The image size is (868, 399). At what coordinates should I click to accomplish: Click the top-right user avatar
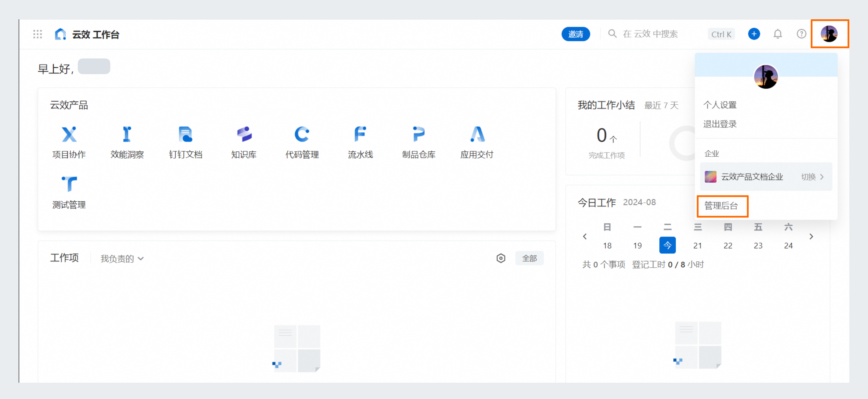coord(829,34)
